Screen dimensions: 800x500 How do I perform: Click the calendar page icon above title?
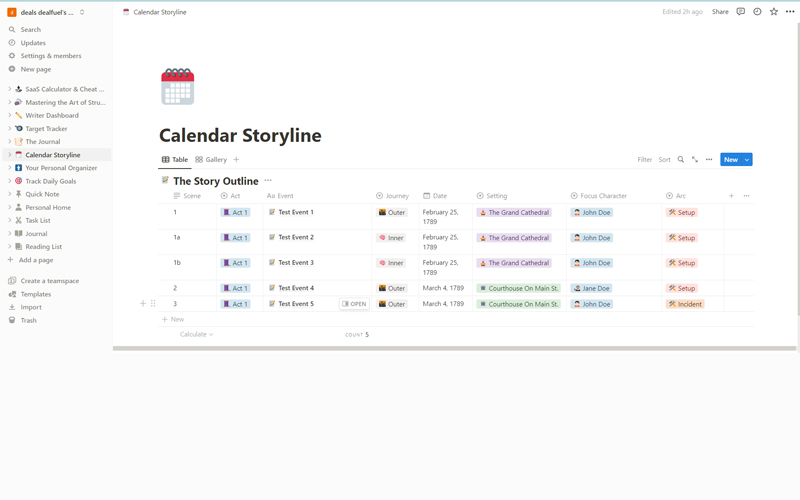tap(178, 86)
